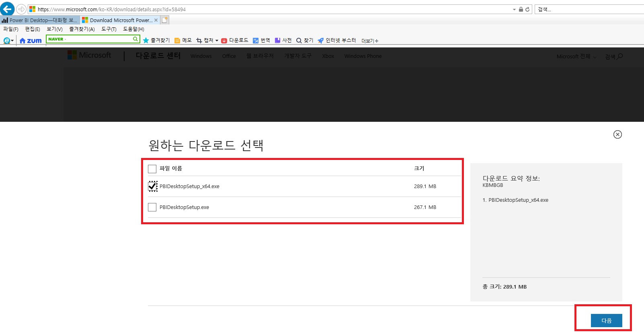Close the download selection dialog with X
The height and width of the screenshot is (332, 644).
[x=617, y=135]
